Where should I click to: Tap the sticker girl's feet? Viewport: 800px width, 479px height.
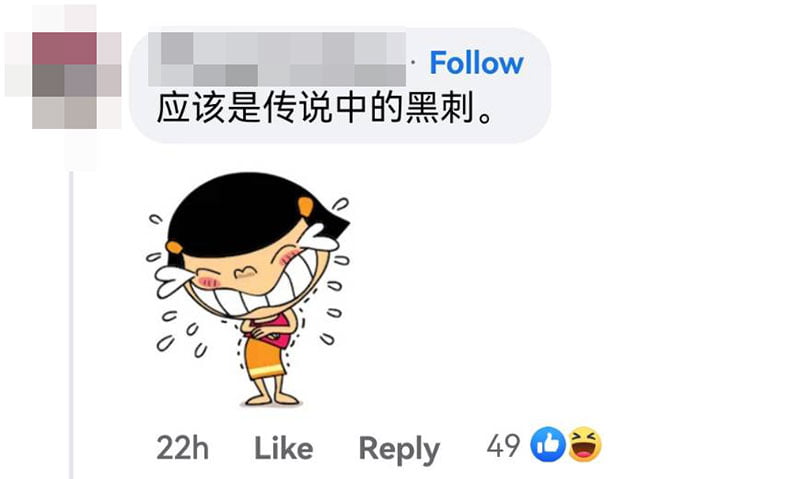point(271,397)
